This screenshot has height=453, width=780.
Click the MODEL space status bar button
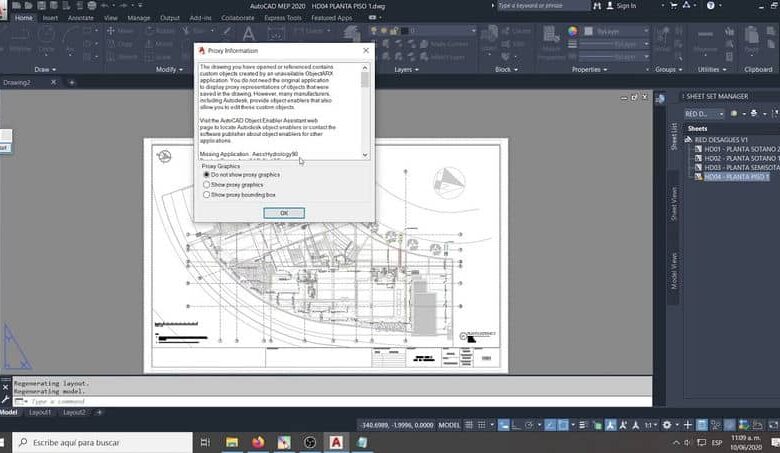point(449,425)
